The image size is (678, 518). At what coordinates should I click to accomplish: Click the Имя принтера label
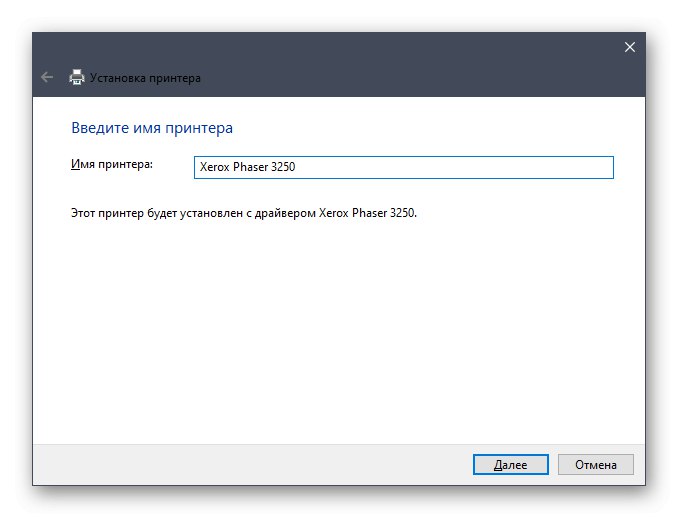pos(111,164)
